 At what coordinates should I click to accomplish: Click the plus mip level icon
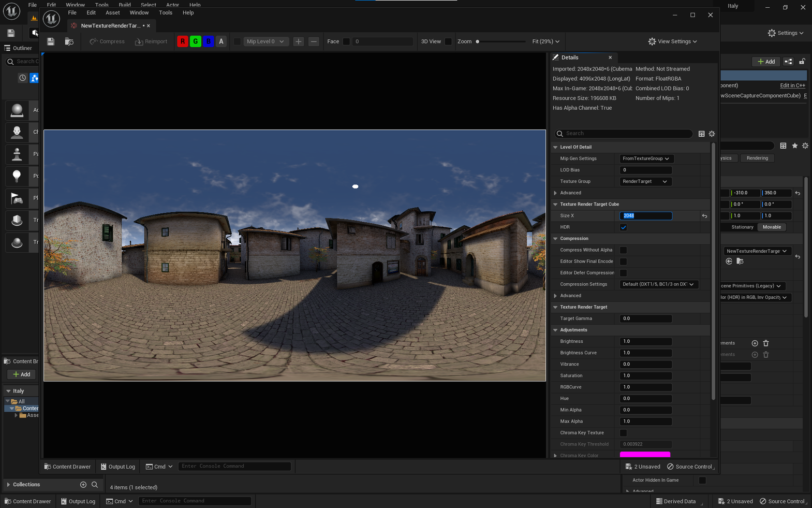[x=298, y=41]
